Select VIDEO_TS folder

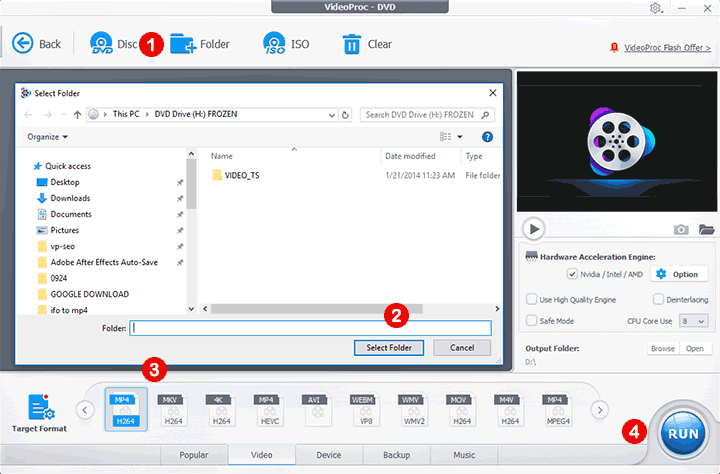(242, 175)
